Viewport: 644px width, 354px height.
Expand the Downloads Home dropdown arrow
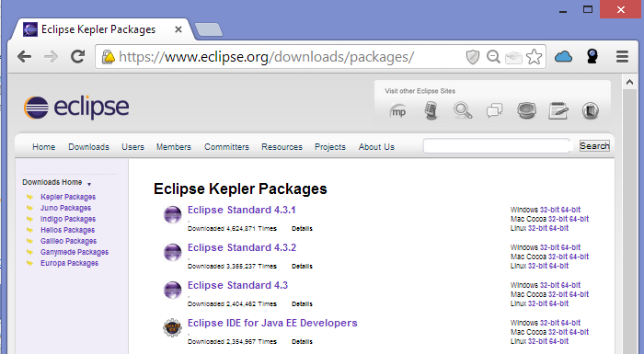89,184
